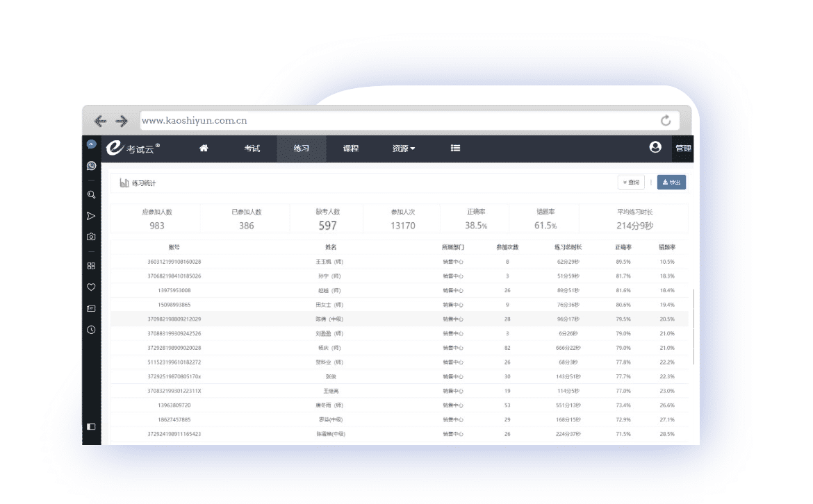Click the list menu icon in the navbar

455,148
